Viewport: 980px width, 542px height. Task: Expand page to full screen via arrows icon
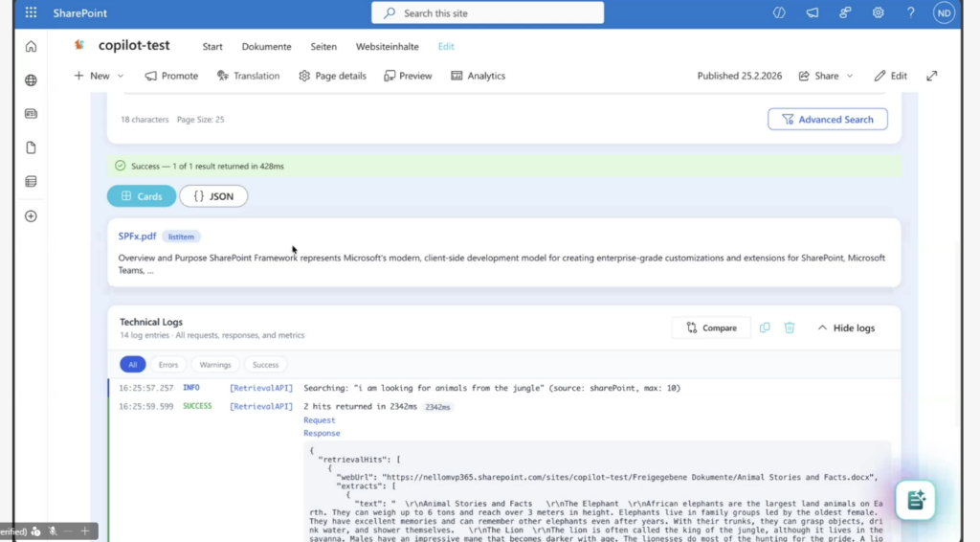pyautogui.click(x=931, y=76)
